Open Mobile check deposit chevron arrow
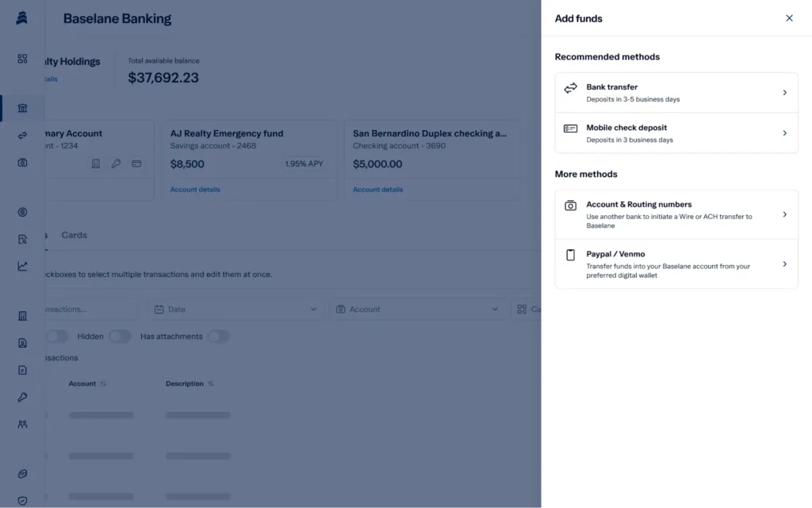Image resolution: width=812 pixels, height=508 pixels. tap(784, 133)
